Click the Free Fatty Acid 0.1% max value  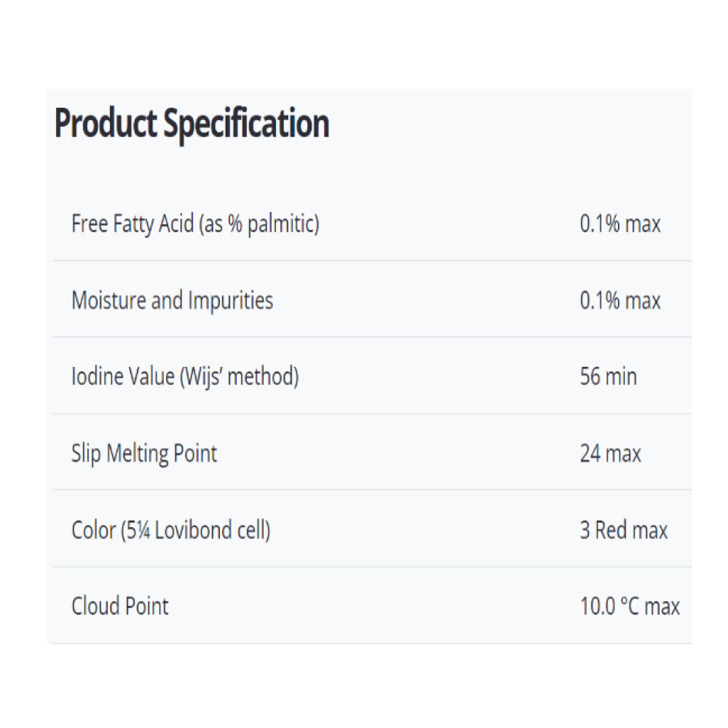click(620, 224)
